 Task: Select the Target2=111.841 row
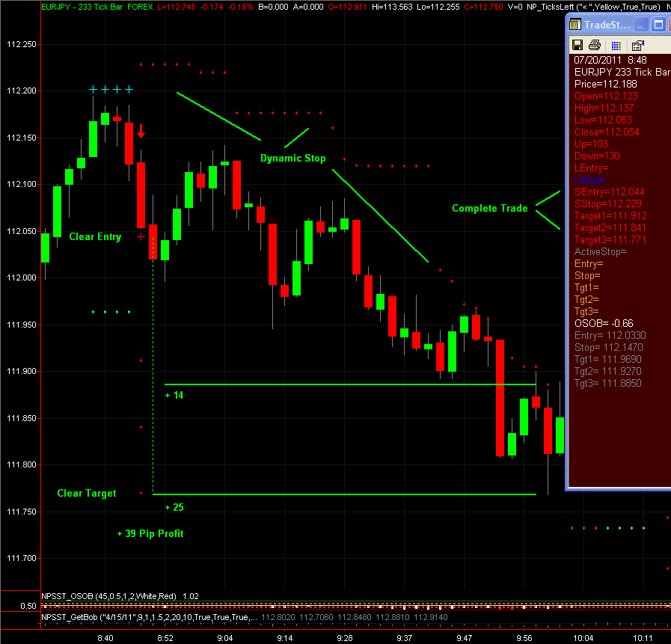610,227
